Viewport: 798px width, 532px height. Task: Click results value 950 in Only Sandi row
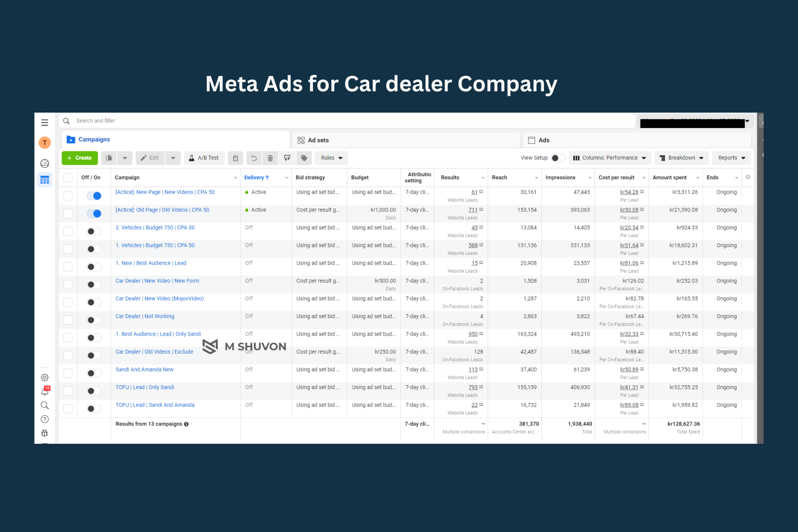[473, 334]
